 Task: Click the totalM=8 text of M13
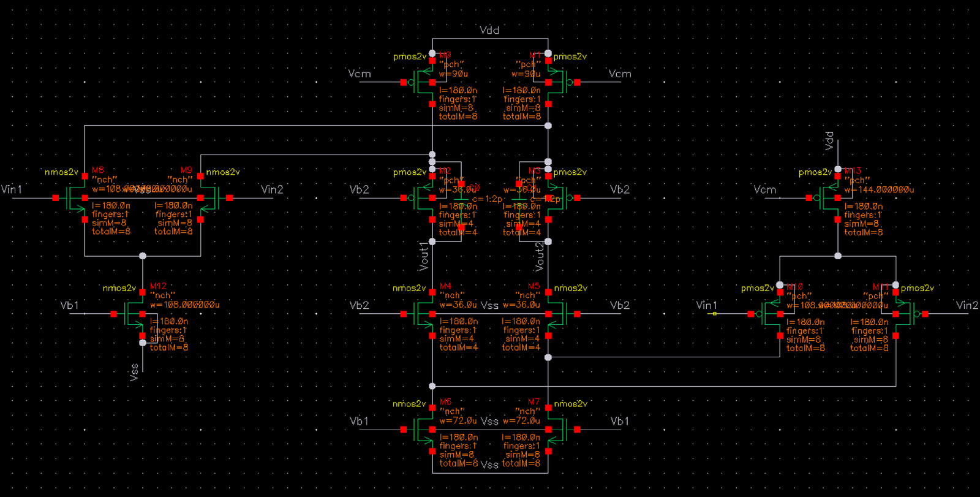(x=864, y=232)
